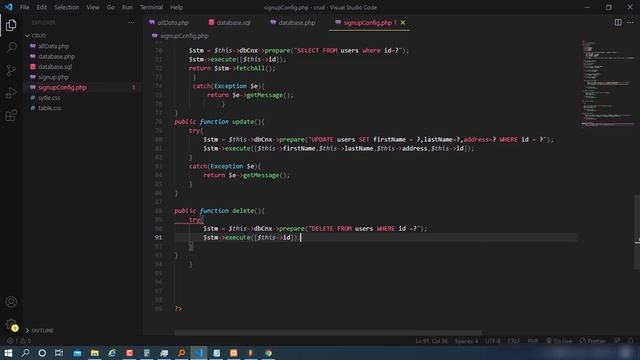
Task: Open the Terminal menu
Action: [x=151, y=7]
